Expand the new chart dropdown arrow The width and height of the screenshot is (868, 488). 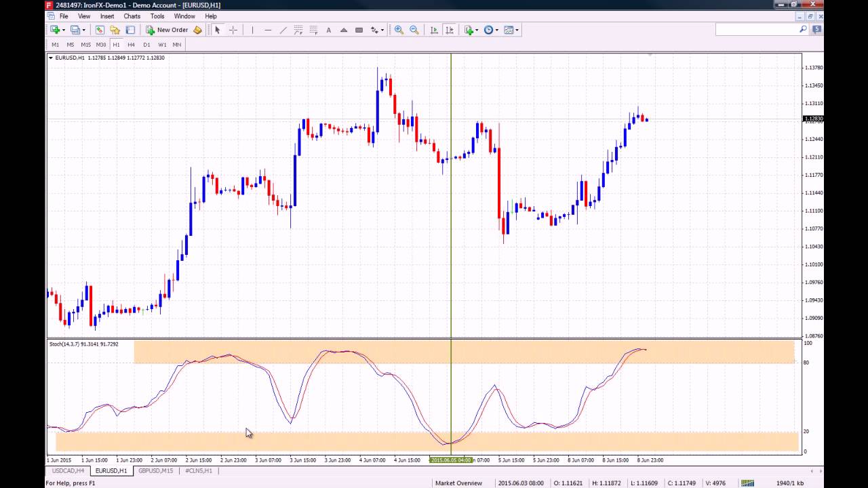pyautogui.click(x=64, y=30)
